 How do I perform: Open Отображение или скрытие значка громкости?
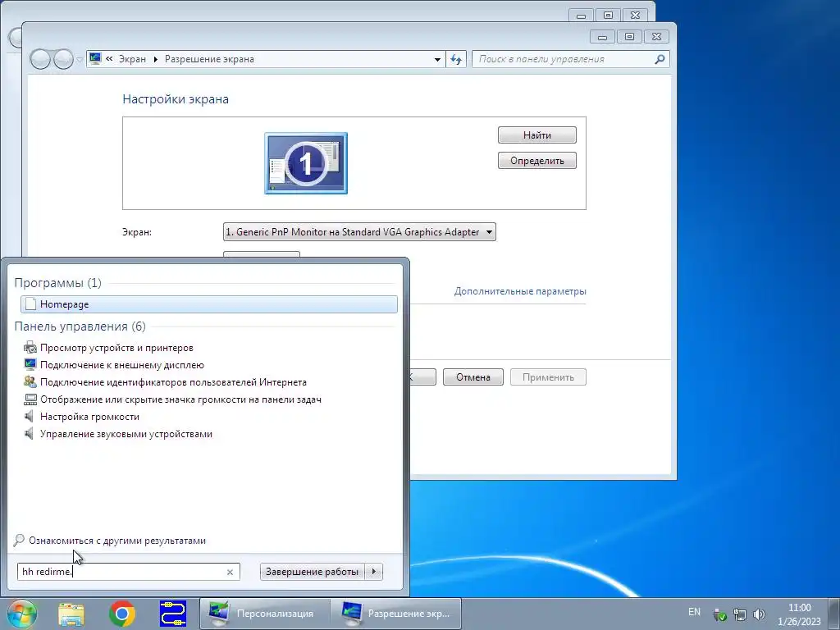(181, 399)
